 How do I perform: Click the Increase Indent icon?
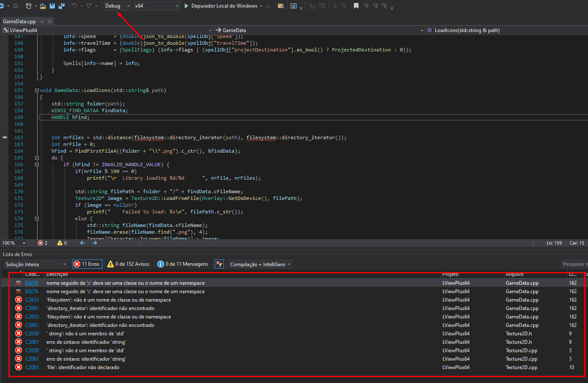[x=344, y=6]
